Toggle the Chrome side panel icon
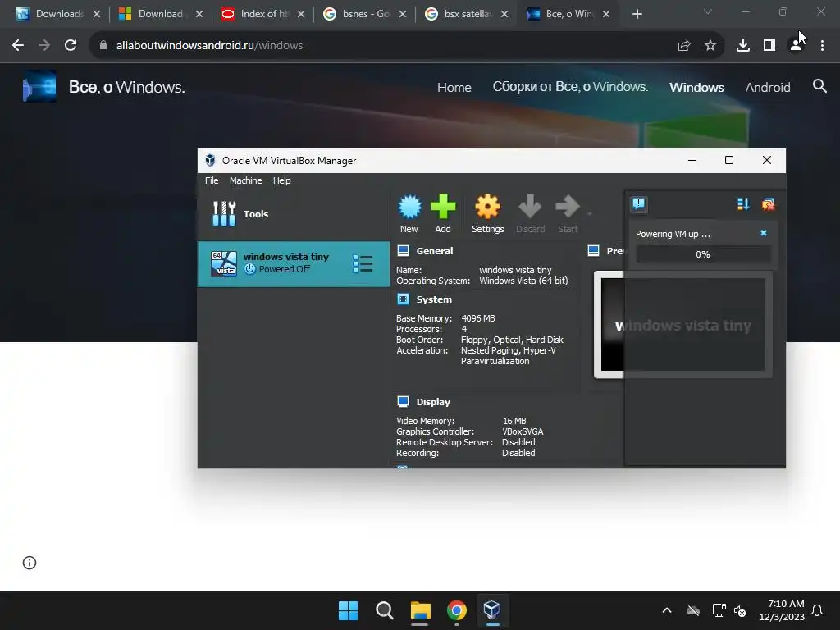The image size is (840, 630). click(x=769, y=46)
